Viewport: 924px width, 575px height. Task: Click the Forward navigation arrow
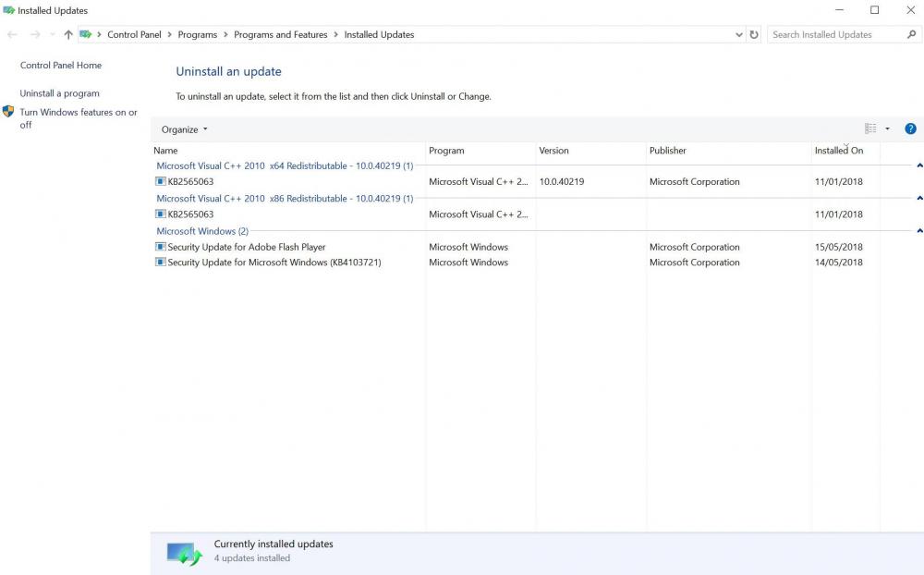click(35, 35)
